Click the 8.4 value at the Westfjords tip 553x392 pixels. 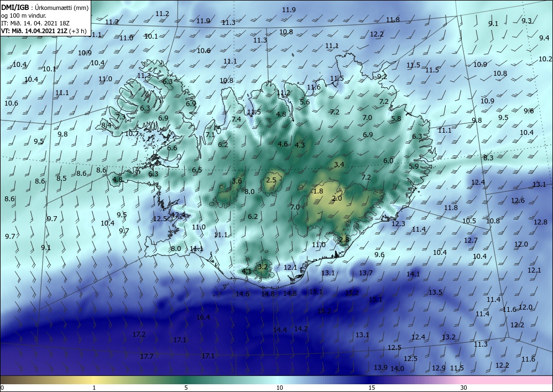click(106, 125)
